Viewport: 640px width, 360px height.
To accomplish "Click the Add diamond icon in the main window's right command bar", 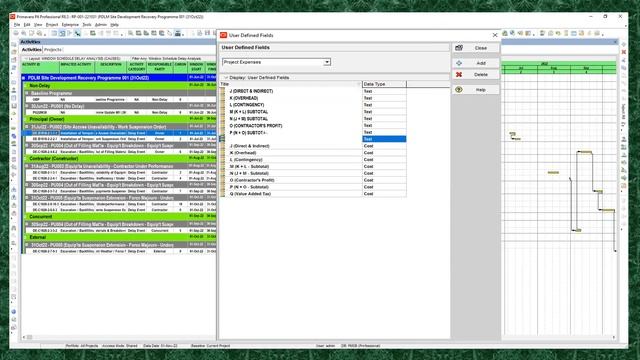I will (x=623, y=44).
